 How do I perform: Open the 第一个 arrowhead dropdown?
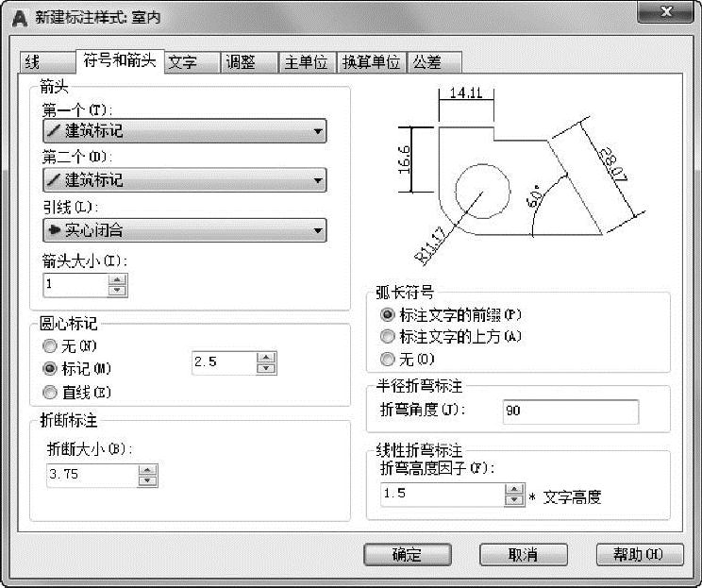tap(185, 131)
